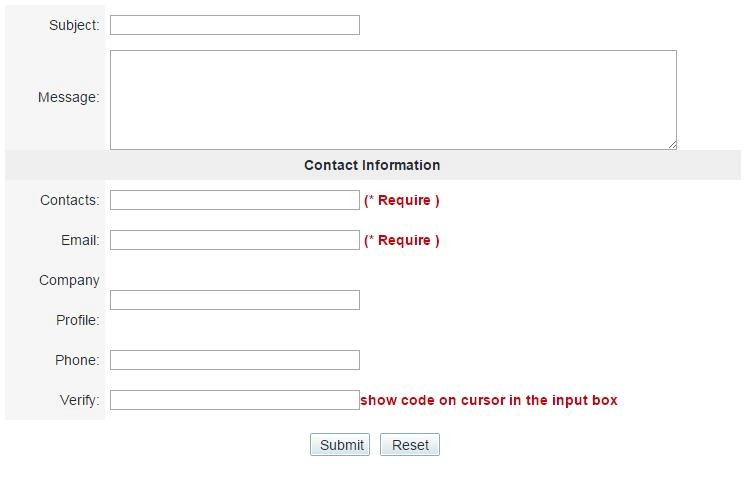Submit the contact form
The height and width of the screenshot is (479, 748).
pos(340,445)
